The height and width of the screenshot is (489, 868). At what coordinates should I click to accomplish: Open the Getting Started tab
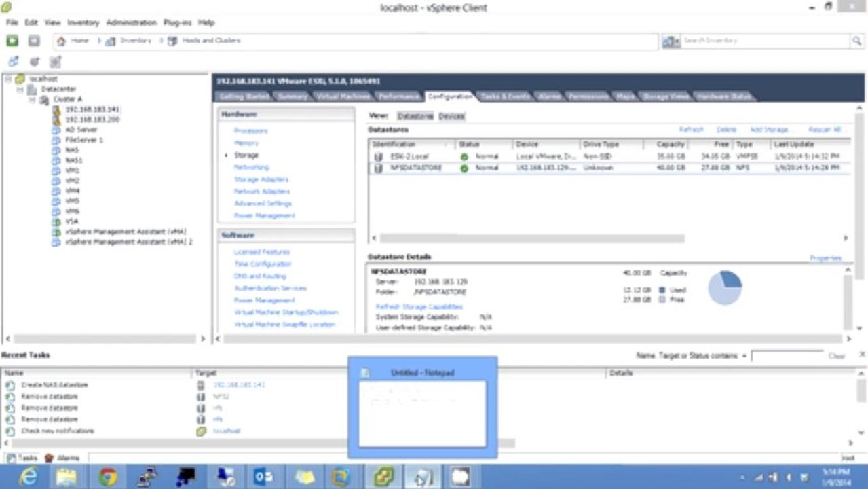click(x=244, y=96)
